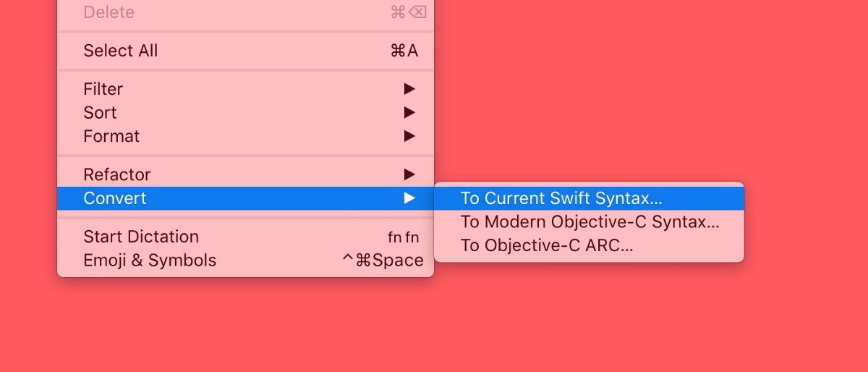Click the backspace shortcut icon beside Delete
This screenshot has height=372, width=868.
(417, 12)
